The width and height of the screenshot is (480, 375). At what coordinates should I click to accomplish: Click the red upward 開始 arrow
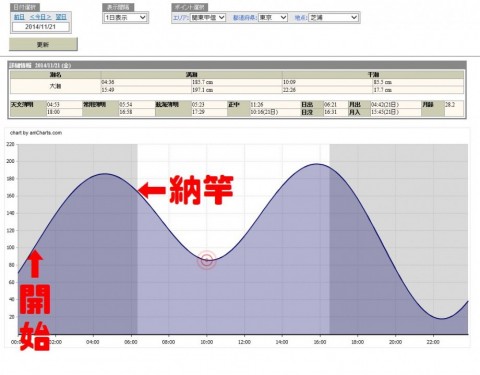click(x=35, y=264)
